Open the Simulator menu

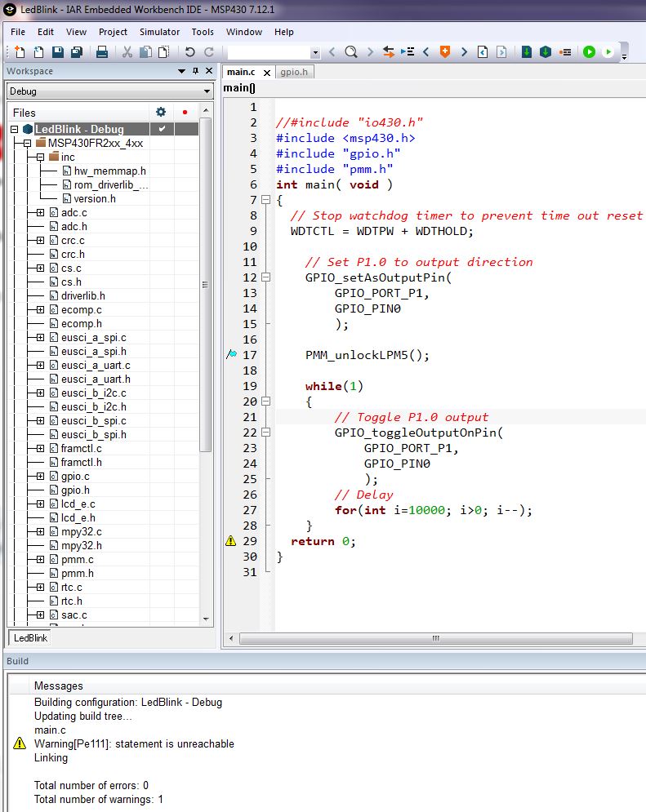click(159, 32)
